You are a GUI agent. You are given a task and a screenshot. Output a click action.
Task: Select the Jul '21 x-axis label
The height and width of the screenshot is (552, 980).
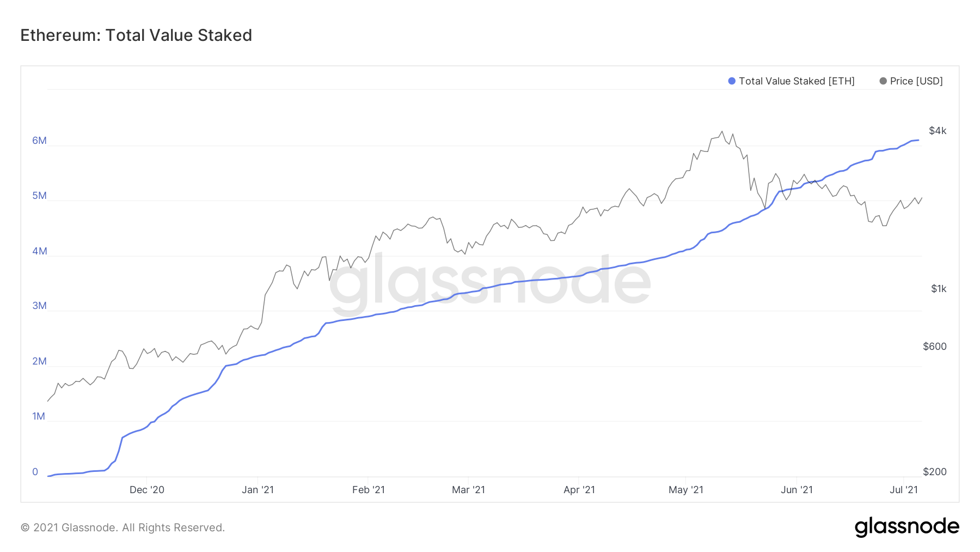[904, 490]
